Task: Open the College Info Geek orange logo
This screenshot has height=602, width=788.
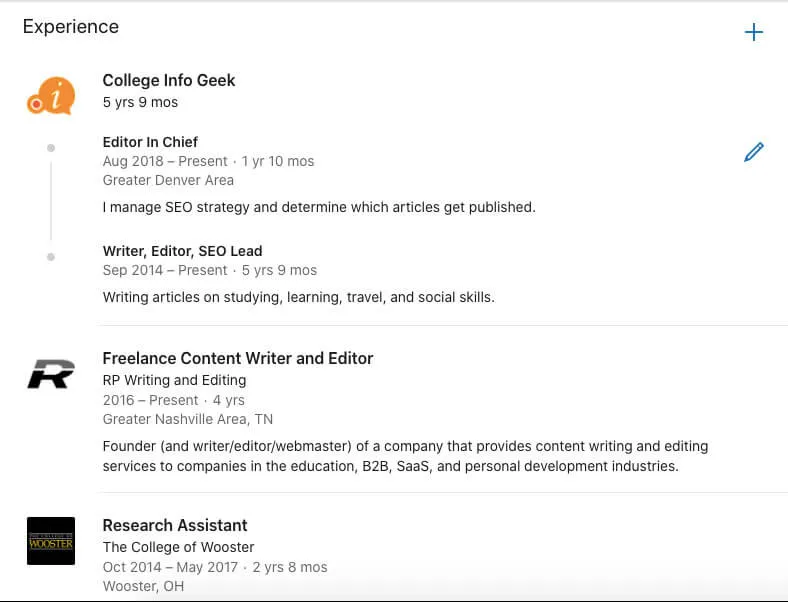Action: 51,96
